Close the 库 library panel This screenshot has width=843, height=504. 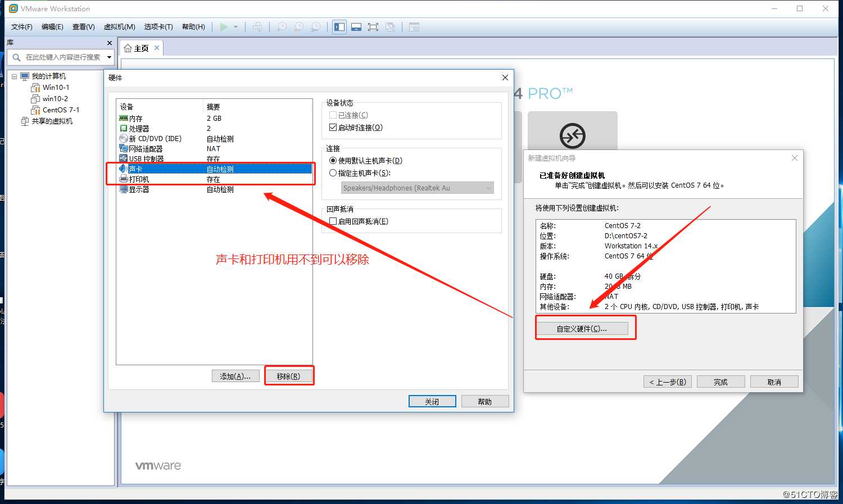pyautogui.click(x=110, y=43)
